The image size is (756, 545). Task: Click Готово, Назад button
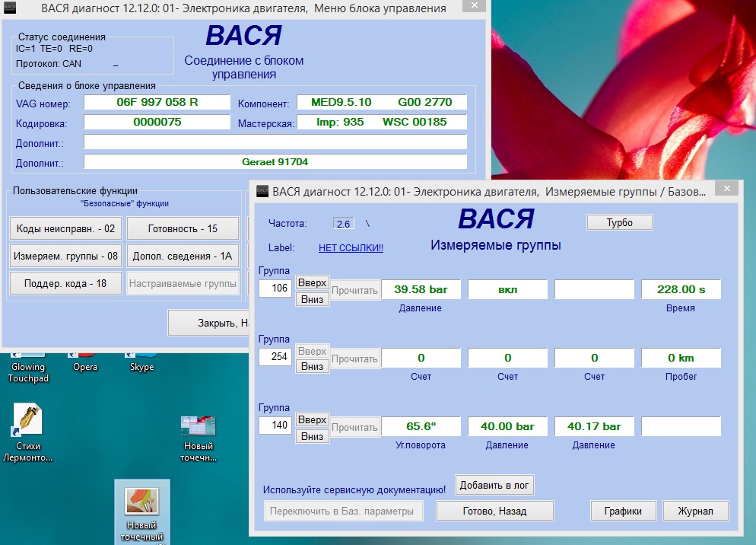494,512
